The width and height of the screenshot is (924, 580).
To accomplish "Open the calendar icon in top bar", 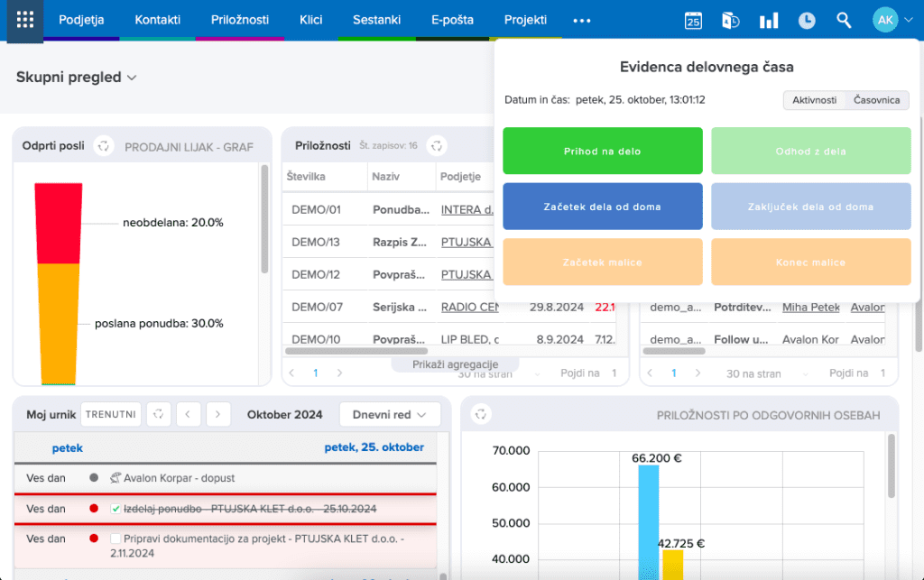I will pos(693,20).
